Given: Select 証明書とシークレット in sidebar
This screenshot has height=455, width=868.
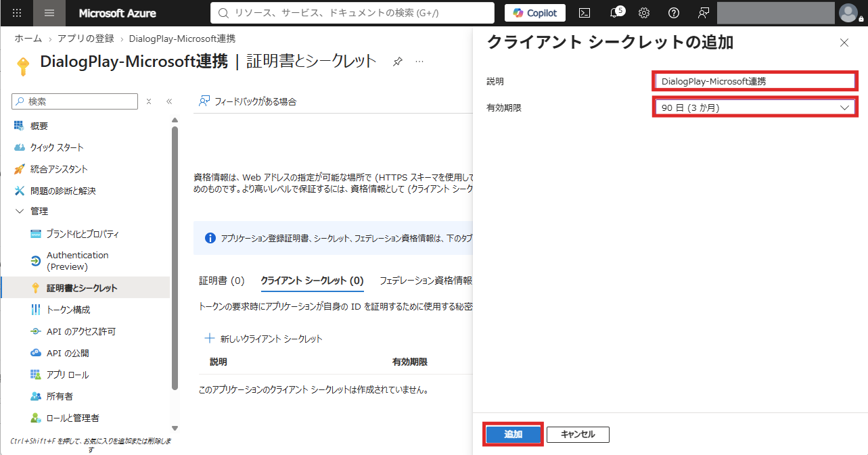Looking at the screenshot, I should pyautogui.click(x=85, y=288).
